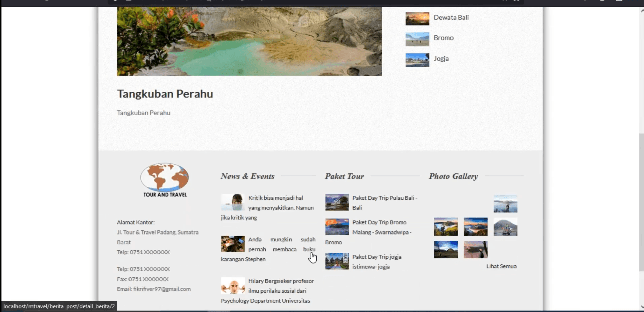Open Paket Day Trip Pulau Bali link
644x312 pixels.
tap(385, 203)
